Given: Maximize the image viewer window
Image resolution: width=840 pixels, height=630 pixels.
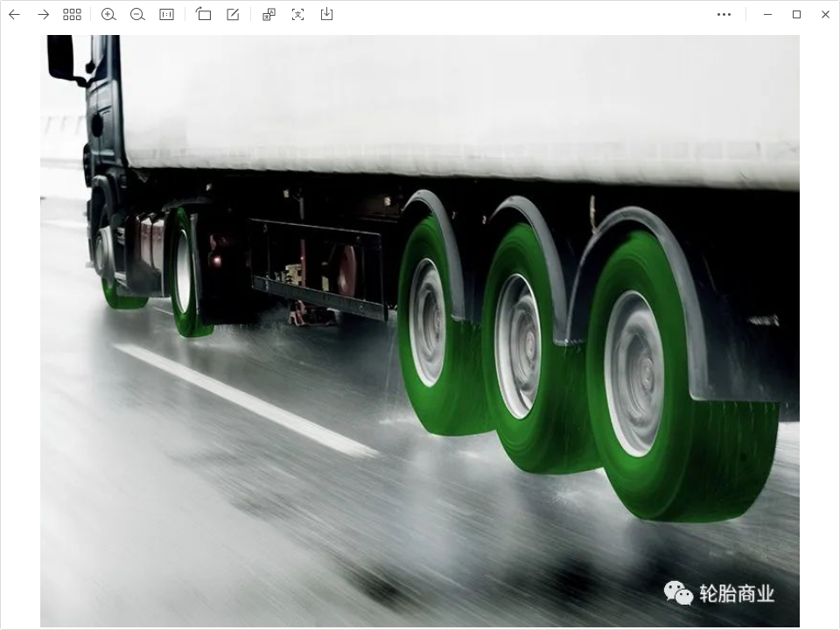Looking at the screenshot, I should tap(796, 15).
